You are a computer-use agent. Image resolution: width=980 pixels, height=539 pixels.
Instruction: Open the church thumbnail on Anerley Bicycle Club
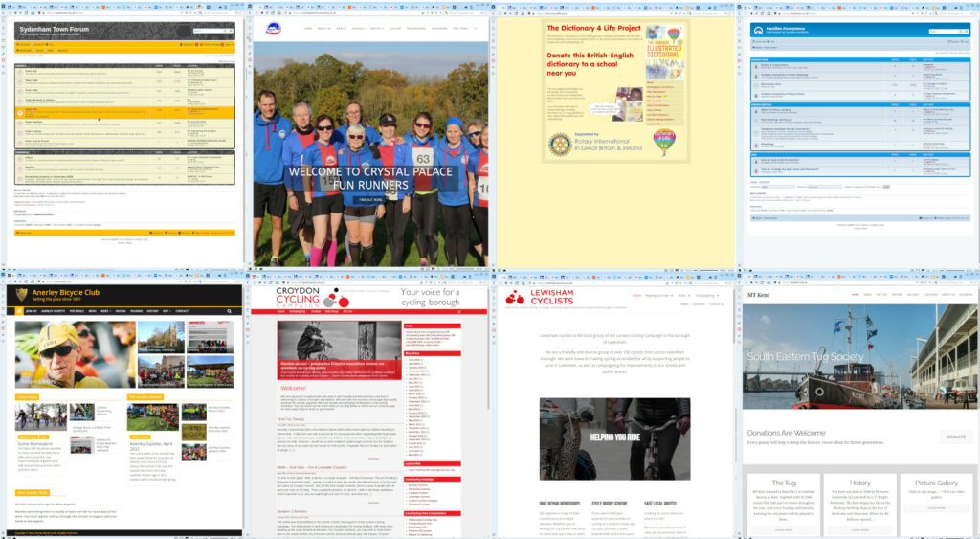[161, 338]
